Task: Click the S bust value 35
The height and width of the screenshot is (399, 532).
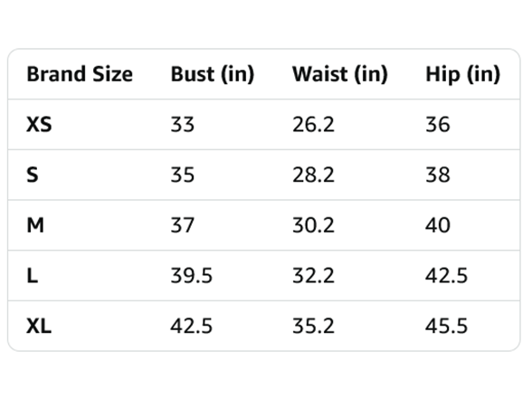Action: pyautogui.click(x=183, y=175)
